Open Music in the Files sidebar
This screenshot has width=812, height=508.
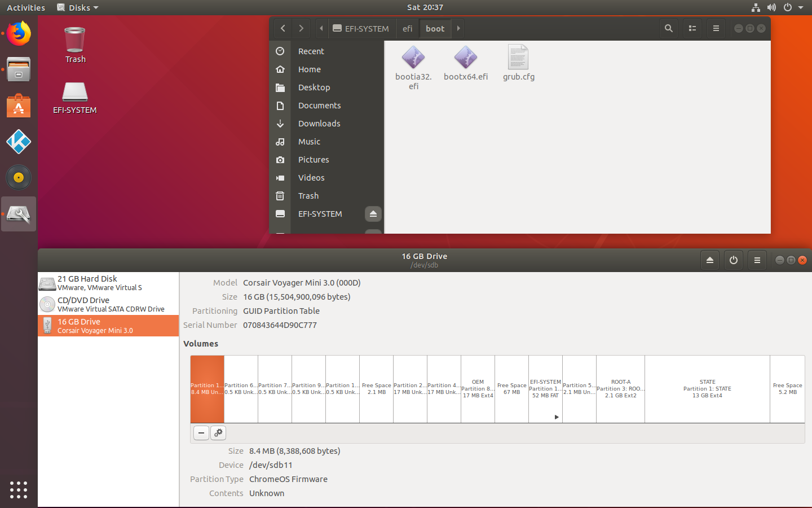[326, 142]
